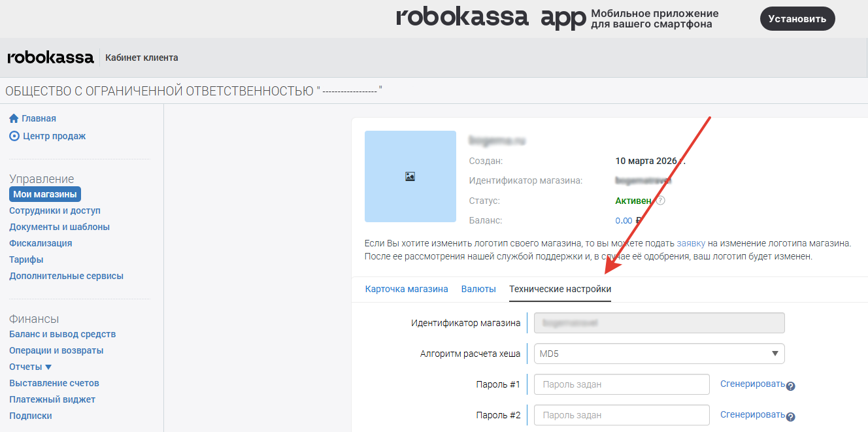Screen dimensions: 868x432
Task: Click the Финансы section heading
Action: 34,319
